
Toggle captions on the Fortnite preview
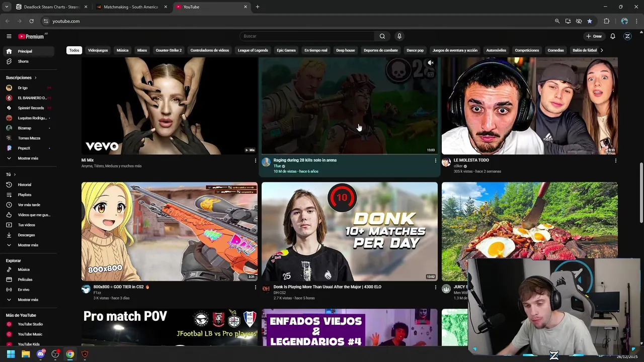click(x=431, y=74)
